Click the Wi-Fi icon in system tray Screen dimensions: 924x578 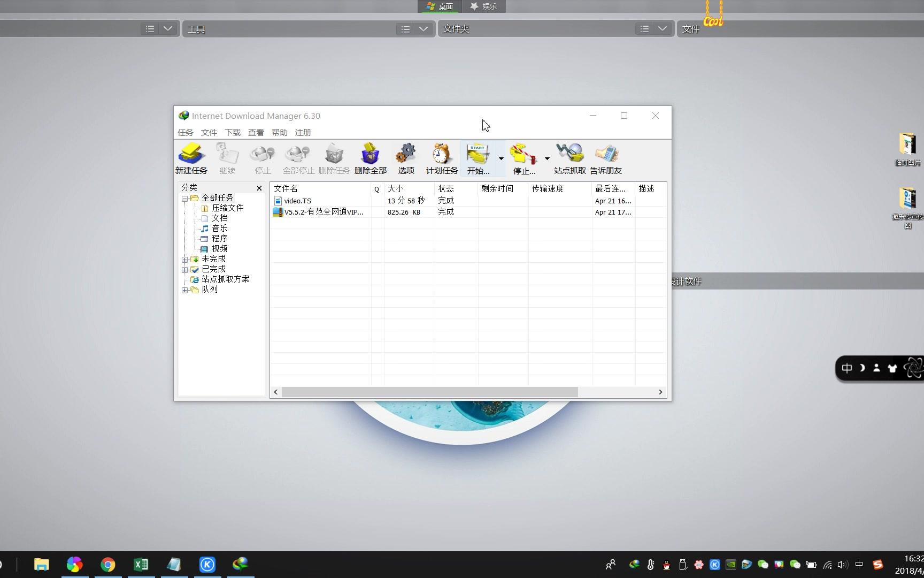pyautogui.click(x=827, y=565)
